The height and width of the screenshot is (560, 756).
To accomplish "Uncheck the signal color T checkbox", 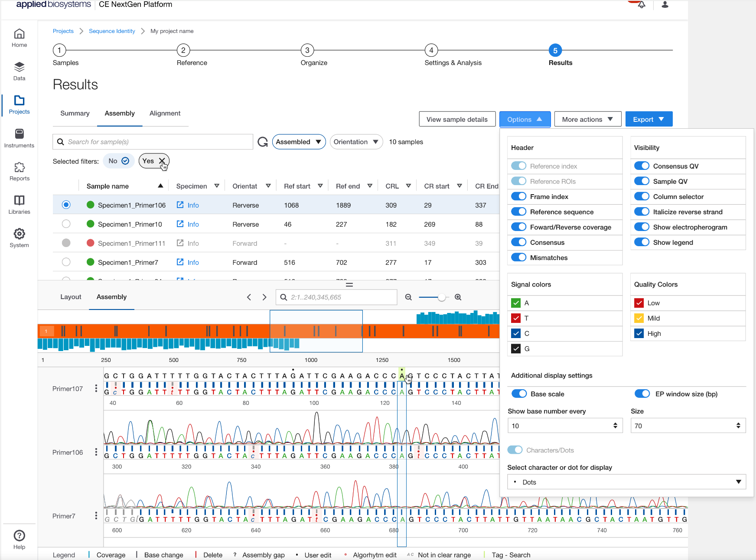I will point(516,318).
